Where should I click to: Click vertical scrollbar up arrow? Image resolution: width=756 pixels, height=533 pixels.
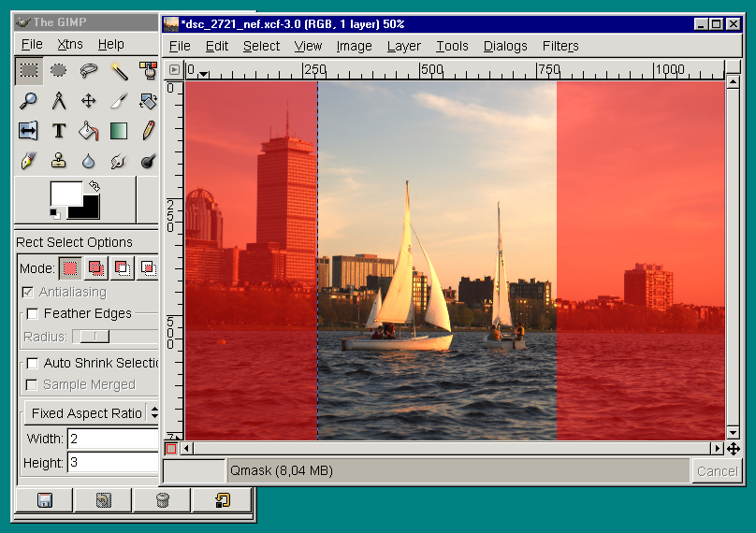point(733,82)
